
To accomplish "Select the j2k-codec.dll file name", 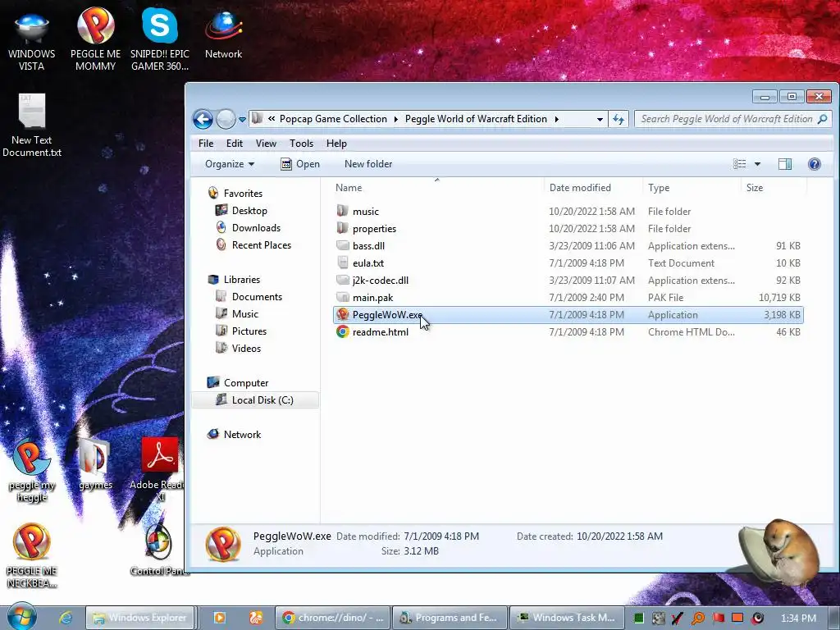I will click(x=381, y=281).
